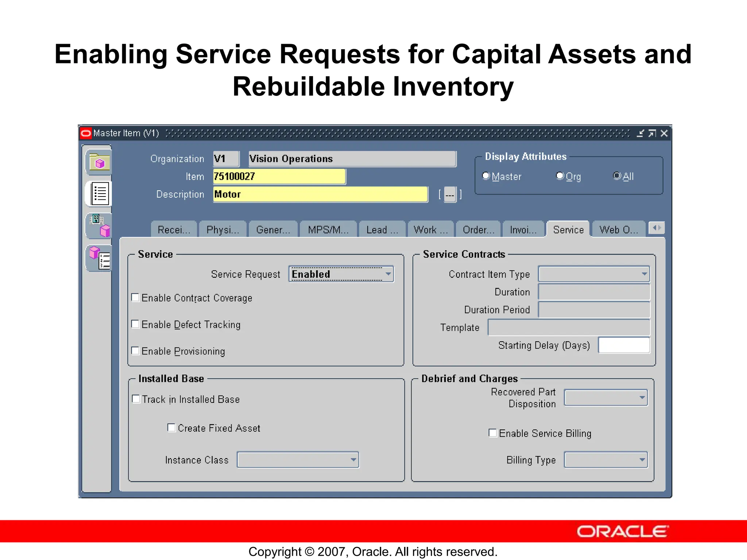Open the Work ... tab
This screenshot has width=747, height=560.
431,229
